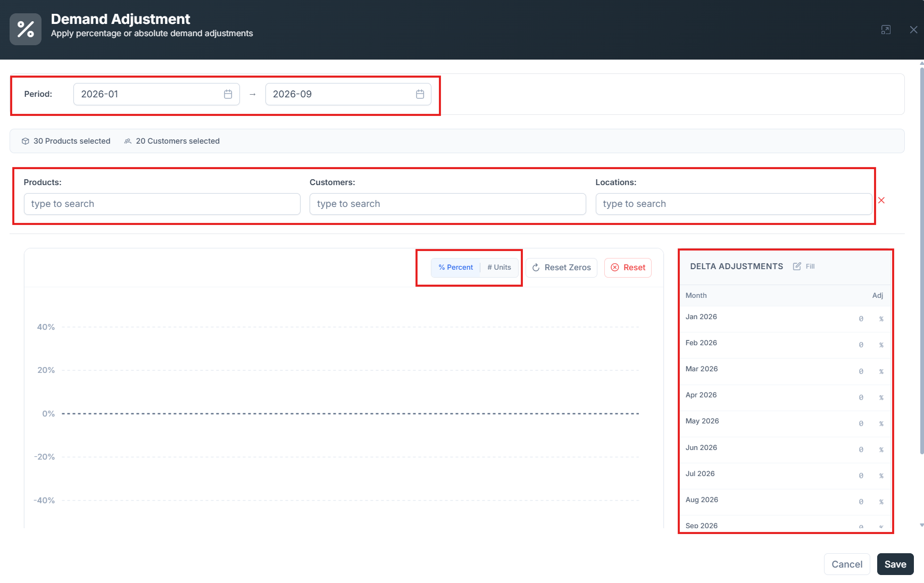Click the Jan 2026 month label
924x583 pixels.
pyautogui.click(x=701, y=317)
